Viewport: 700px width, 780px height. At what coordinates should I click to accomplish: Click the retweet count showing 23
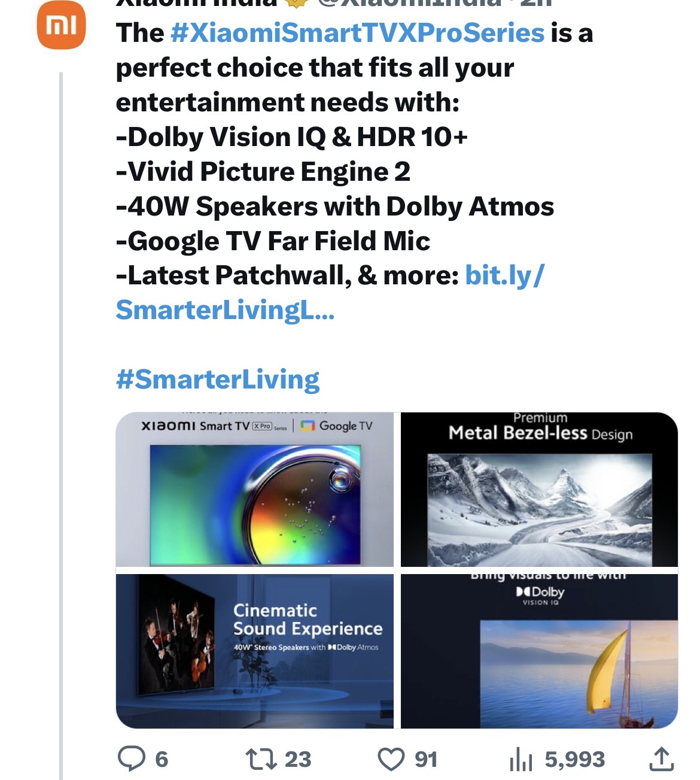click(x=298, y=759)
